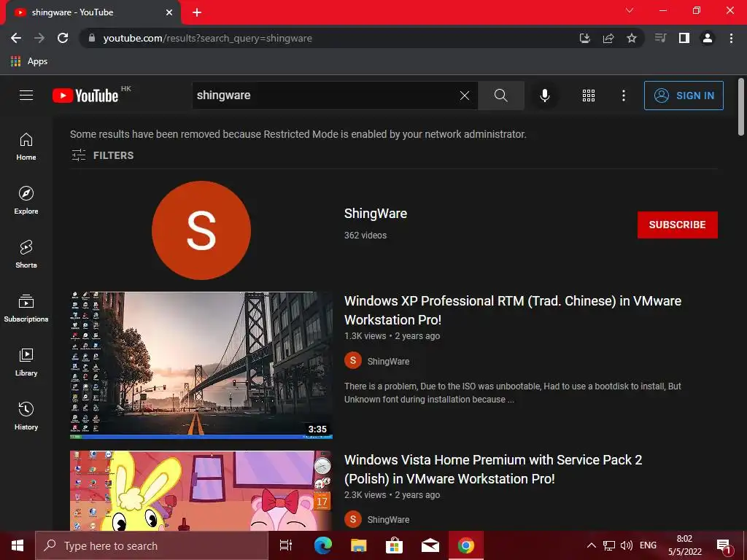Image resolution: width=747 pixels, height=560 pixels.
Task: Subscribe to the ShingWare channel
Action: tap(677, 225)
